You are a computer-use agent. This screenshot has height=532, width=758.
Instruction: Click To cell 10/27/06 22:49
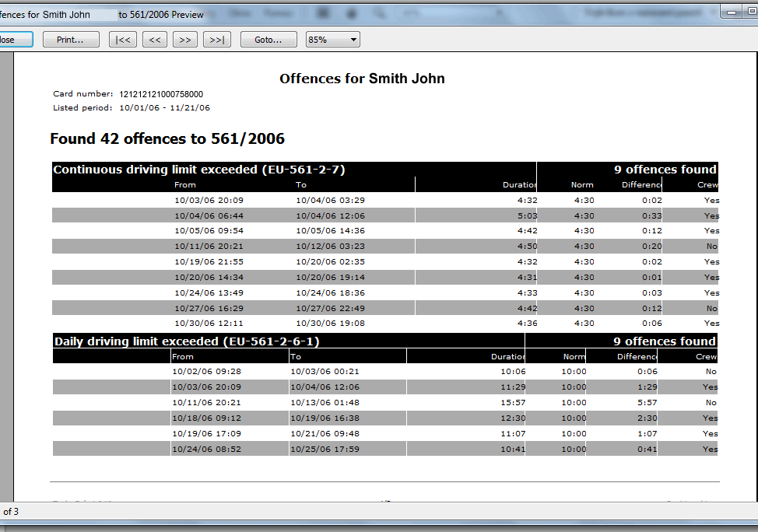click(x=330, y=308)
